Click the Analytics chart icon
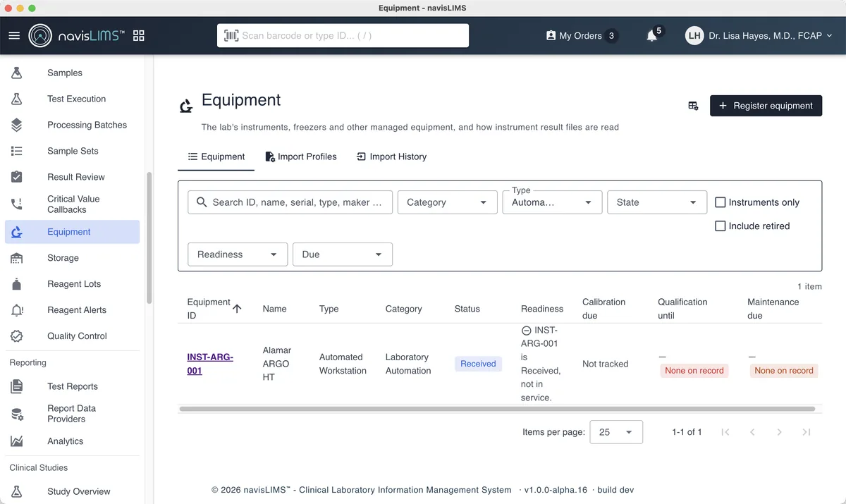The width and height of the screenshot is (846, 504). (17, 441)
